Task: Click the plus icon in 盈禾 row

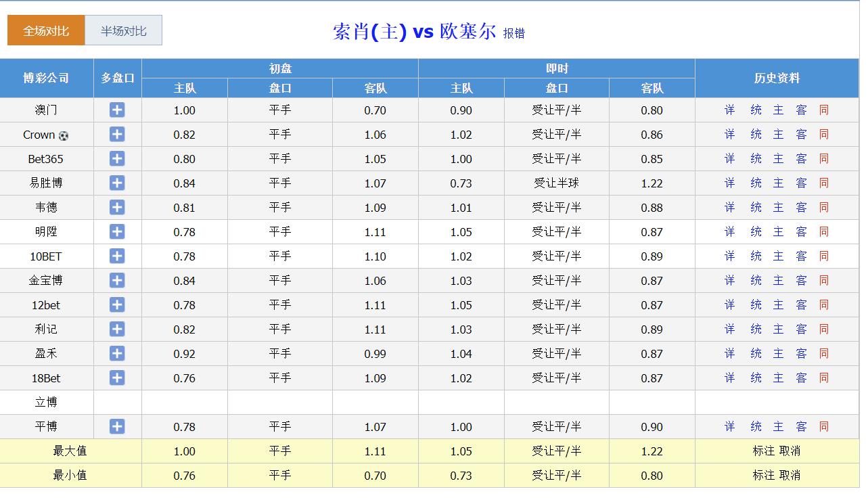Action: pyautogui.click(x=117, y=354)
